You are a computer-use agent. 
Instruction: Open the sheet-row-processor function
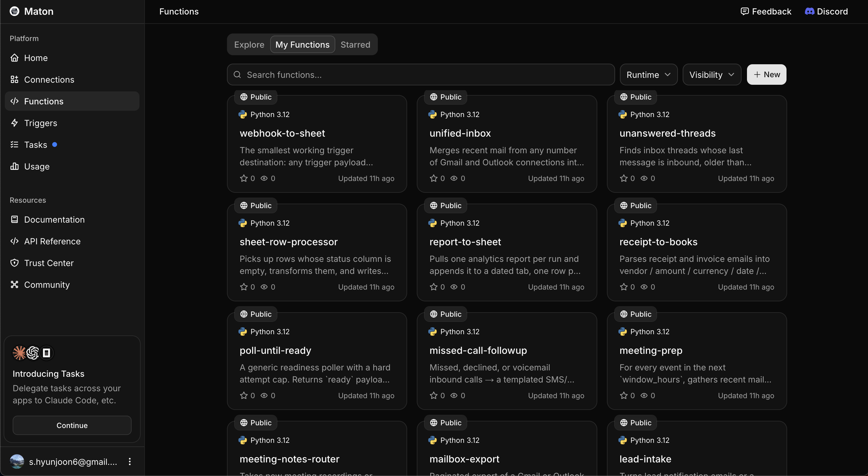pyautogui.click(x=317, y=252)
